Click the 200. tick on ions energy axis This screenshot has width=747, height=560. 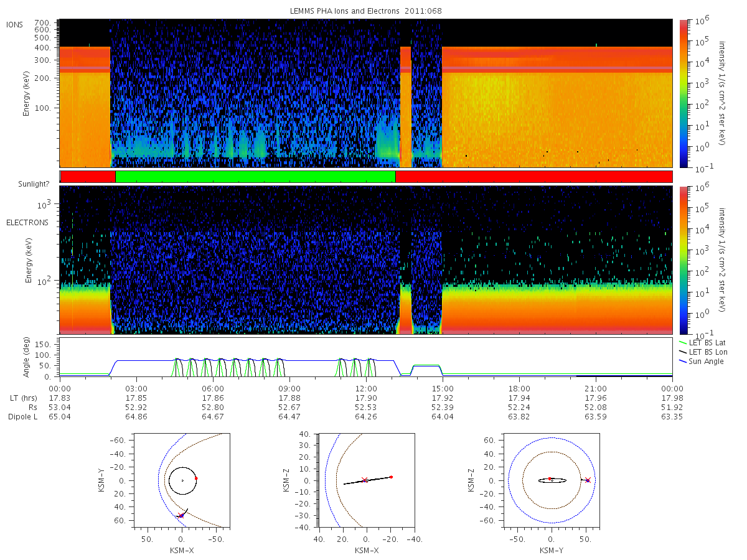pos(42,78)
